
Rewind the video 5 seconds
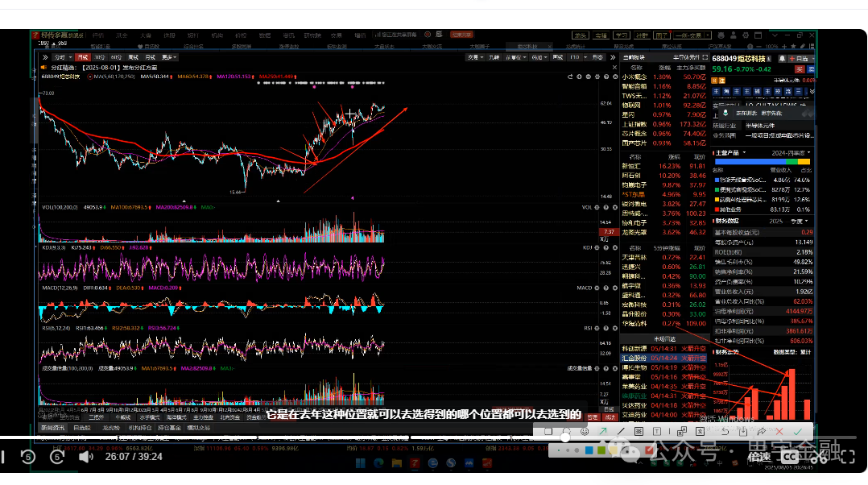27,457
